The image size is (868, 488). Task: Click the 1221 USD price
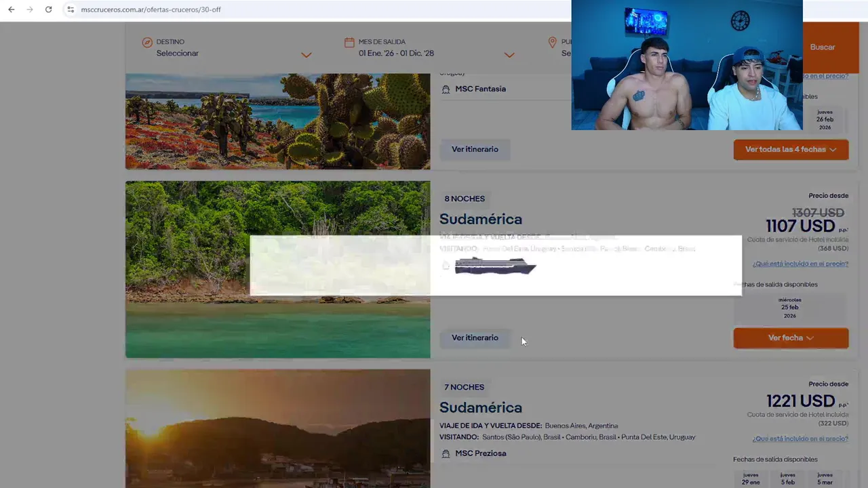(800, 401)
